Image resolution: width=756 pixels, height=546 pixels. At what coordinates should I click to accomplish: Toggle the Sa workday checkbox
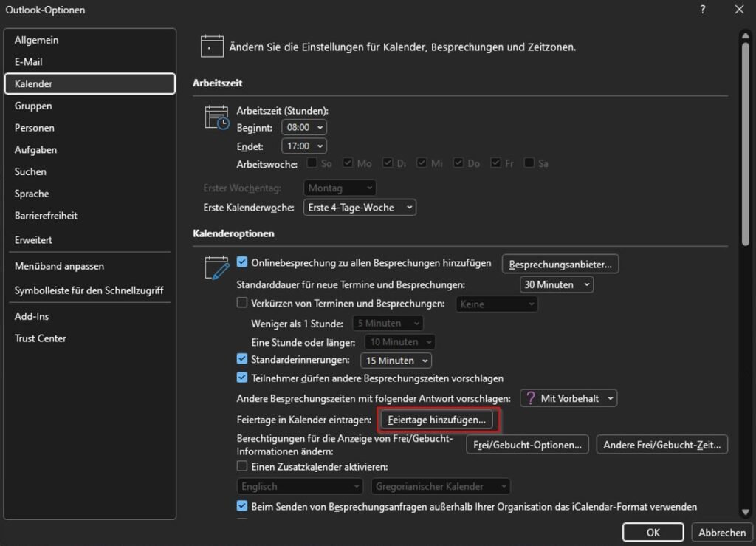click(529, 163)
